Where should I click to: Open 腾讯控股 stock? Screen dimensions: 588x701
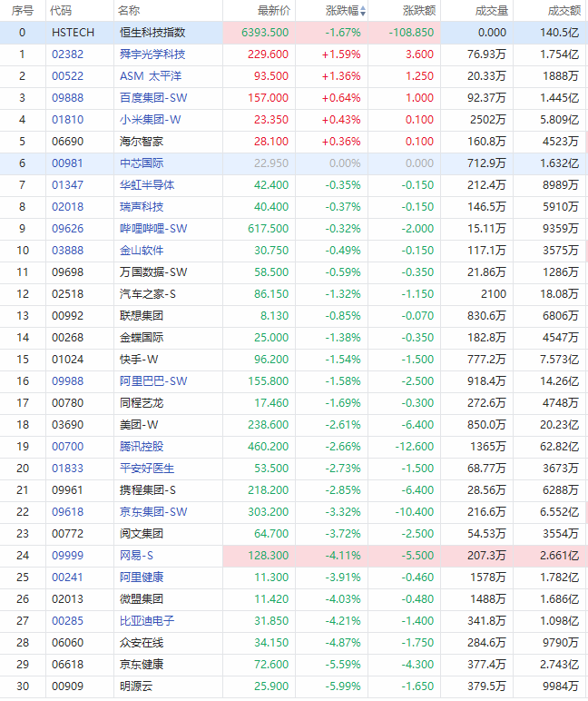point(142,446)
